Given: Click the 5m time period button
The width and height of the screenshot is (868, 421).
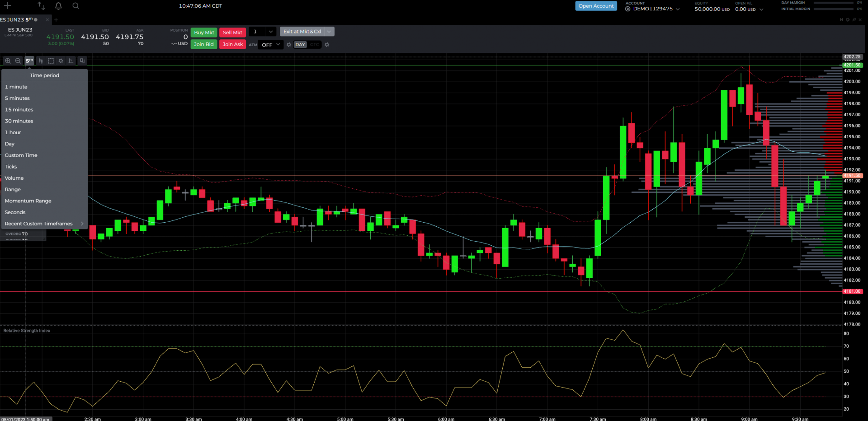Looking at the screenshot, I should coord(29,61).
